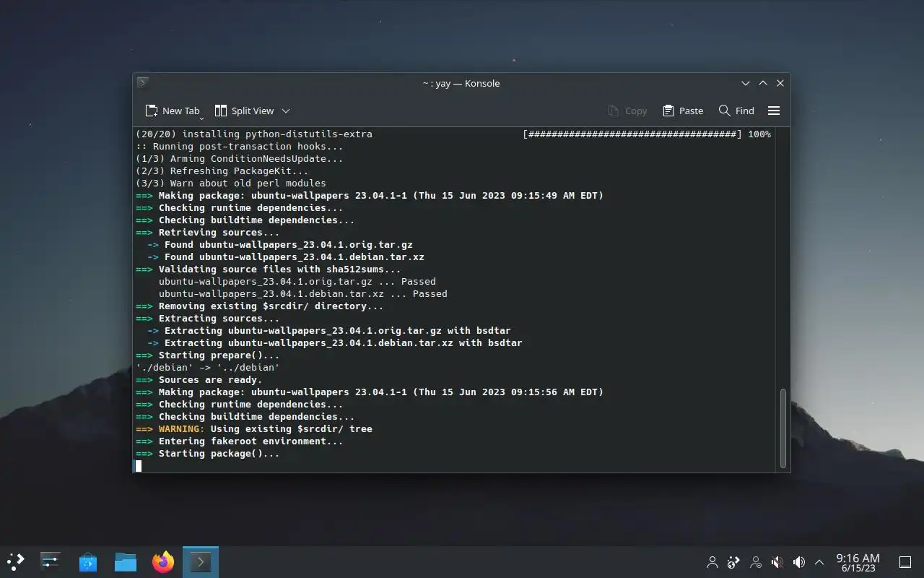
Task: Open the audio volume tray icon
Action: coord(799,561)
